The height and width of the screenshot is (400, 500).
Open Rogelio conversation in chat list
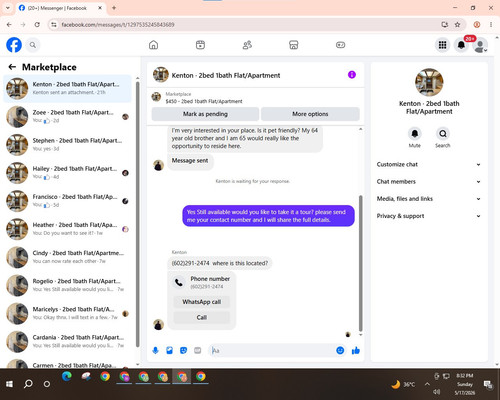(x=68, y=285)
